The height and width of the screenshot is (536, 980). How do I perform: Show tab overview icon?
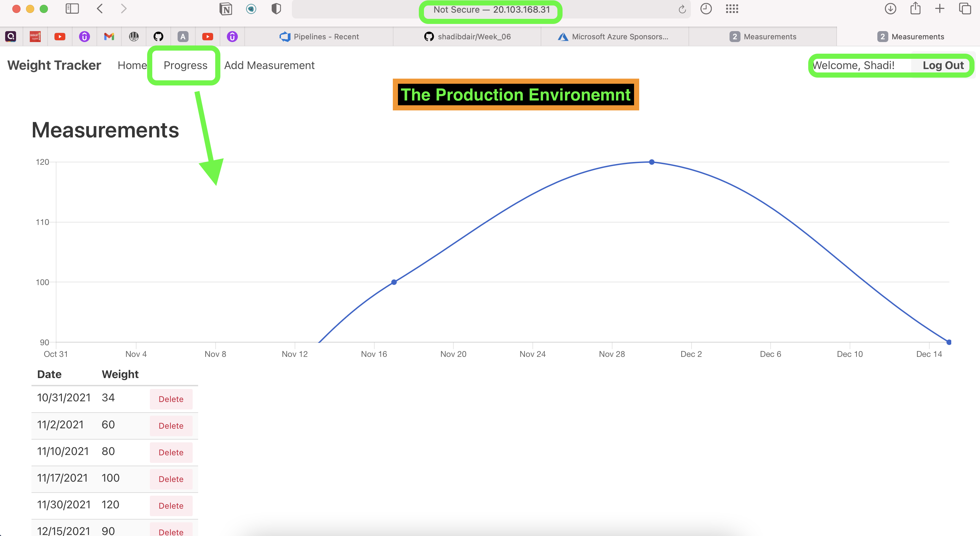(x=965, y=9)
